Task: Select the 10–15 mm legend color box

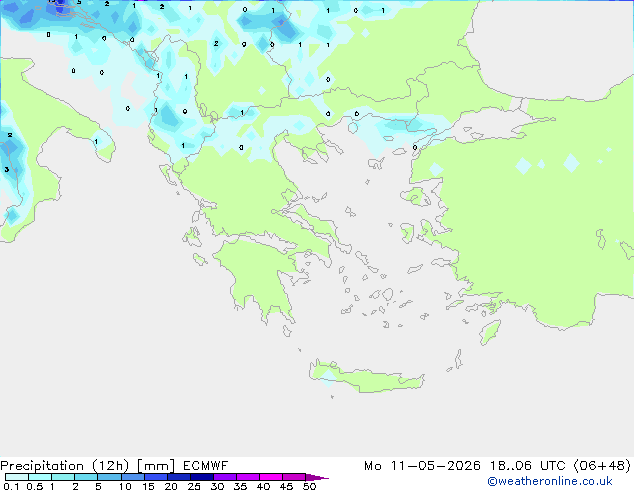Action: tap(133, 477)
